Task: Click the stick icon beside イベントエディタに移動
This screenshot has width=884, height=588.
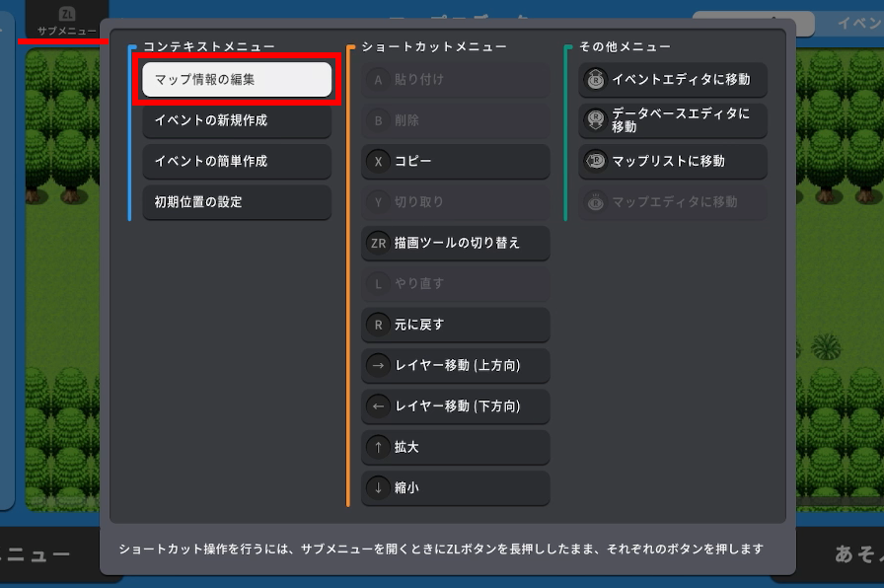Action: (x=595, y=80)
